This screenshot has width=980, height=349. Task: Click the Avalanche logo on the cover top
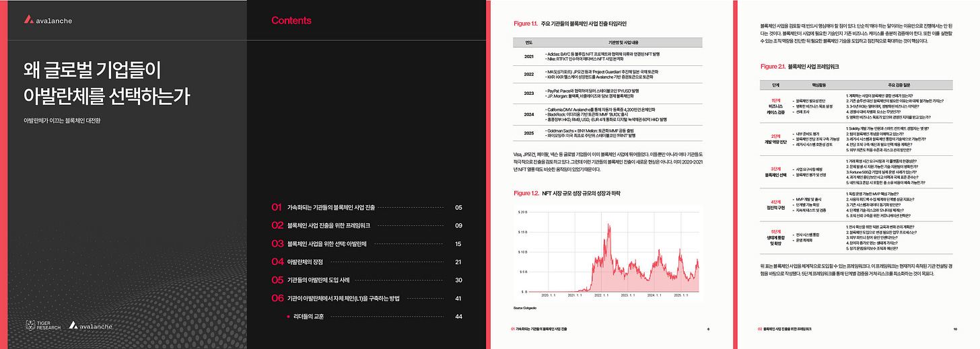47,20
